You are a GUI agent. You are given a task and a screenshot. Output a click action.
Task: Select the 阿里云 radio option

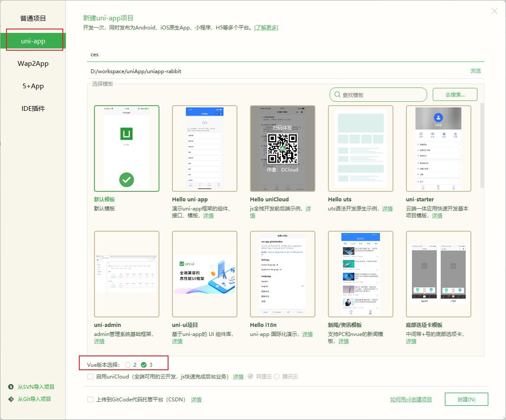(x=250, y=376)
